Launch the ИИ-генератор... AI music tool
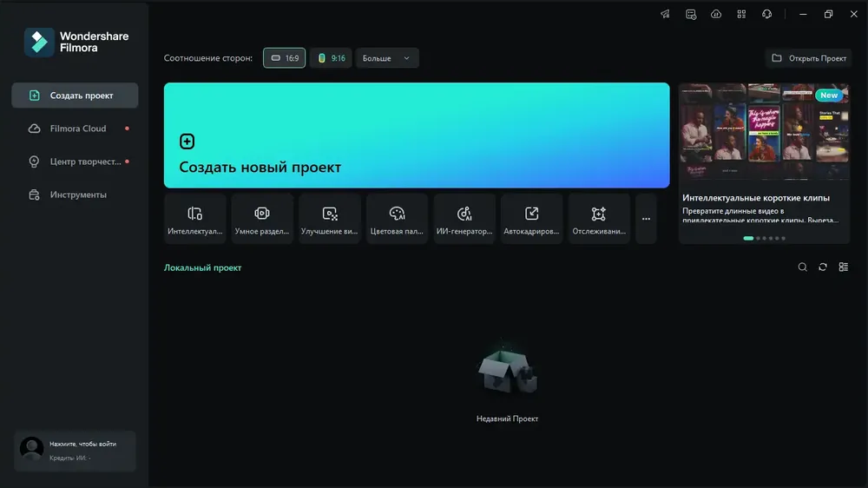Screen dimensions: 868x488 (464, 219)
